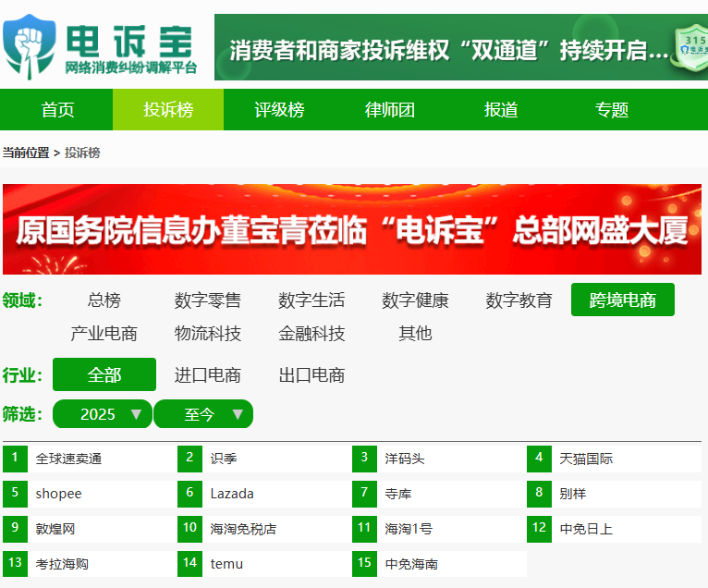This screenshot has width=708, height=588.
Task: Open the 2025 year dropdown
Action: click(103, 413)
